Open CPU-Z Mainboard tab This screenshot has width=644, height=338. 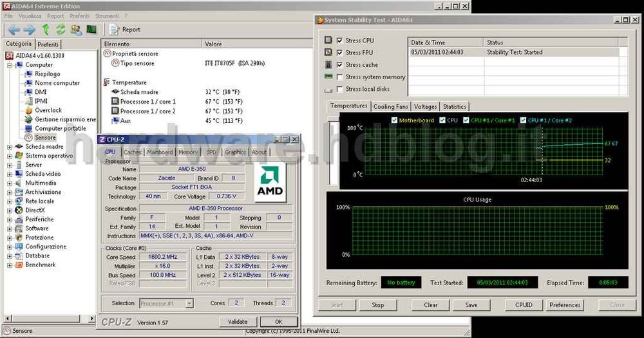[160, 152]
